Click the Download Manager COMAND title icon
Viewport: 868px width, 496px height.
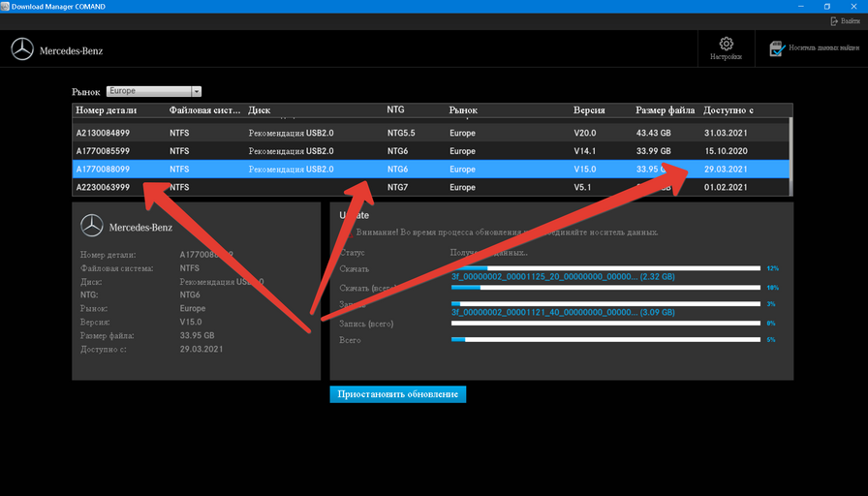tap(5, 6)
